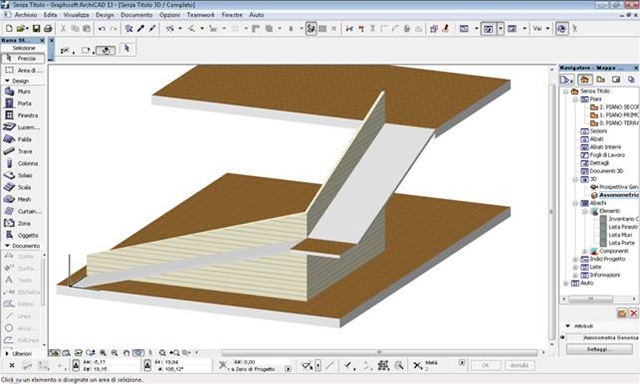Click the red X delete button in Navigator

pyautogui.click(x=633, y=313)
